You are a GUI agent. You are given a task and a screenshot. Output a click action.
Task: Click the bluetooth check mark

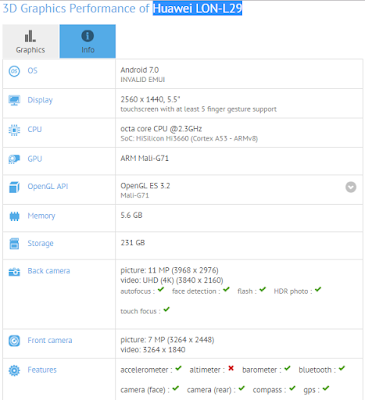pos(342,368)
